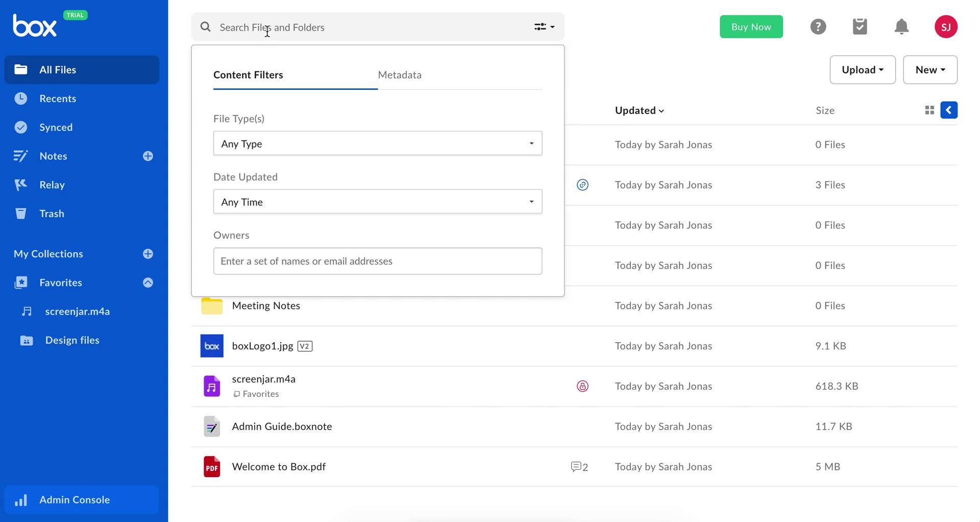The width and height of the screenshot is (980, 522).
Task: Click the Trash bin icon
Action: [21, 213]
